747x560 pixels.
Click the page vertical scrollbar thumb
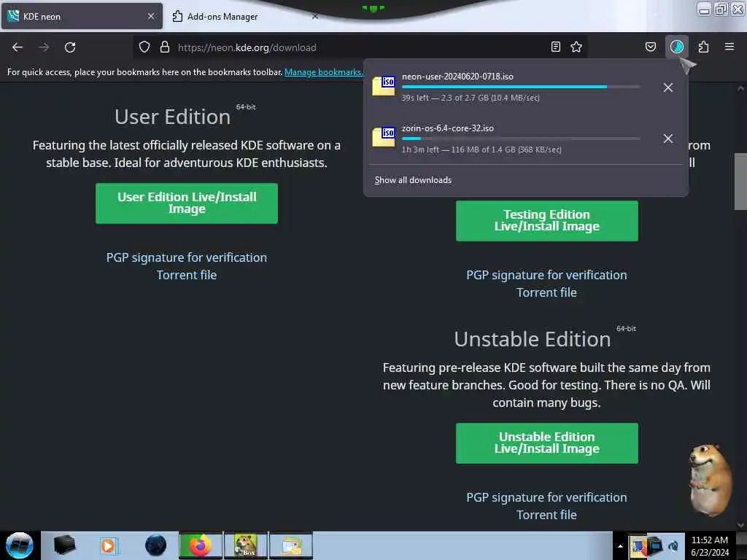click(740, 181)
